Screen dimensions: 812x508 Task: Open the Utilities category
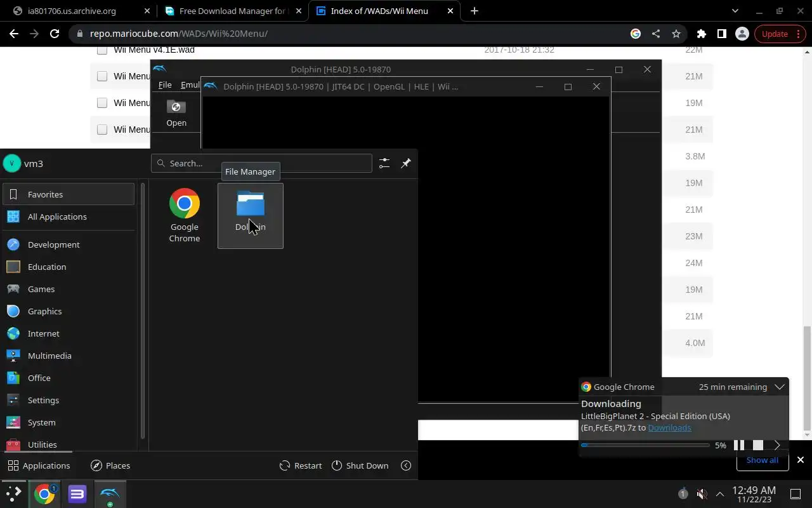coord(69,444)
